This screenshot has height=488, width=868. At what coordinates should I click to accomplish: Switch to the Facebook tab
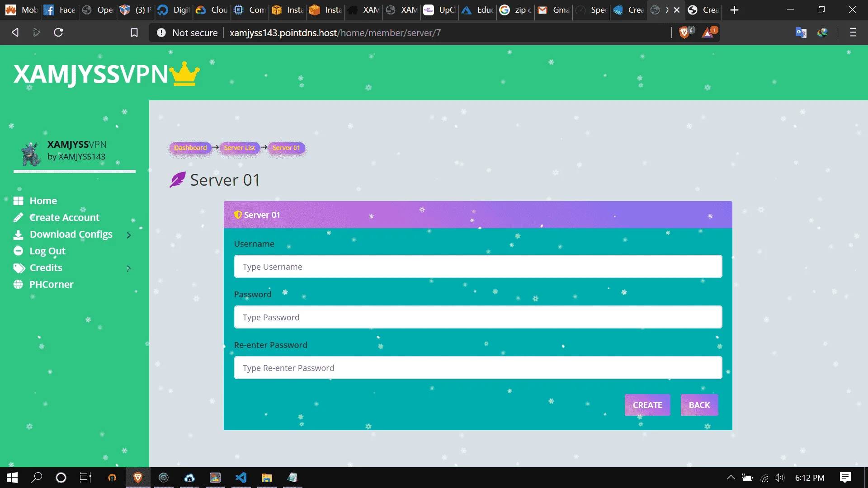click(60, 10)
